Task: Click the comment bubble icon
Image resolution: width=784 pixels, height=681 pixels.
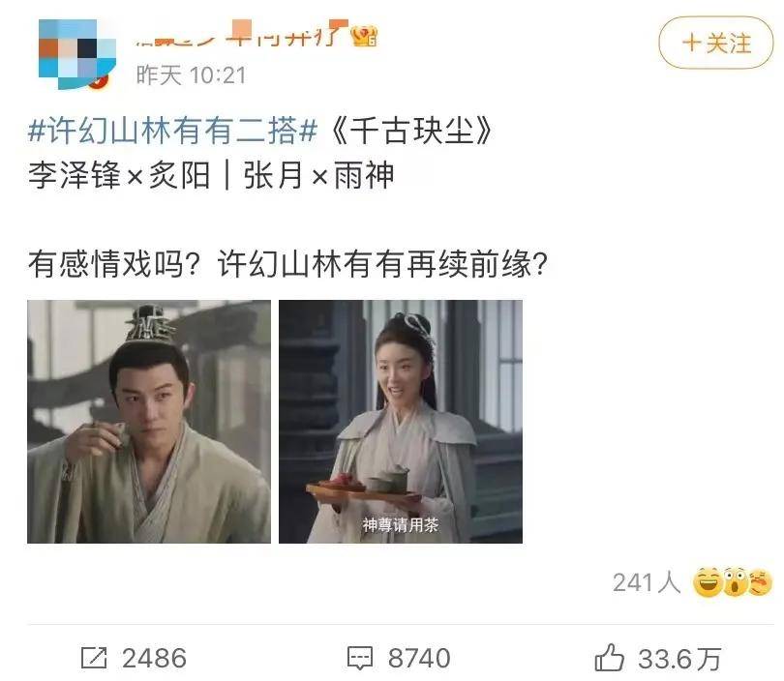Action: pos(360,658)
